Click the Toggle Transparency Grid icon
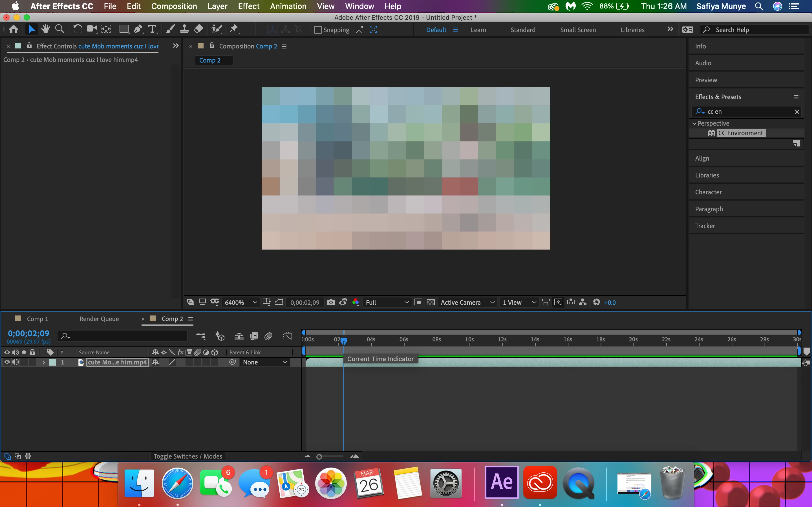Image resolution: width=812 pixels, height=507 pixels. 431,303
